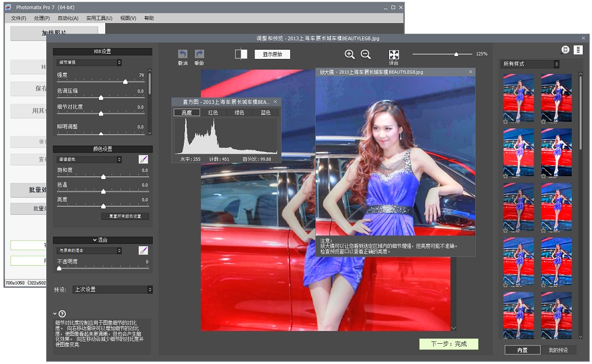Select the second preset thumbnail in third row
This screenshot has height=364, width=592.
click(557, 207)
